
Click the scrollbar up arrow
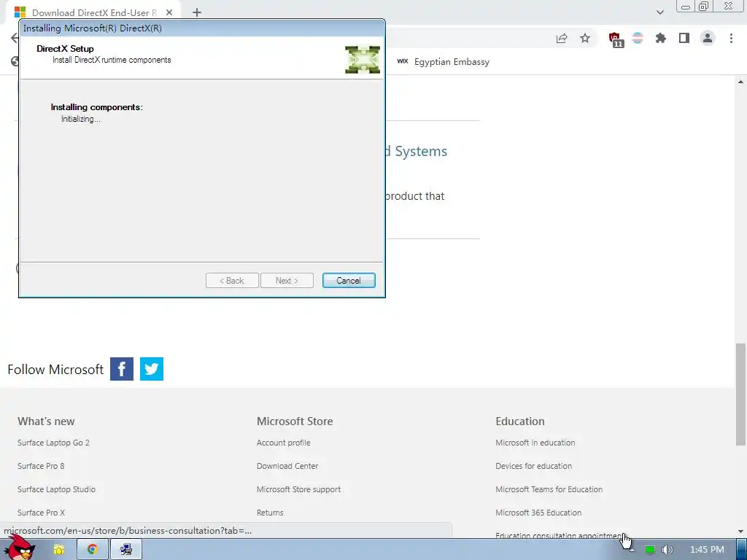tap(740, 82)
